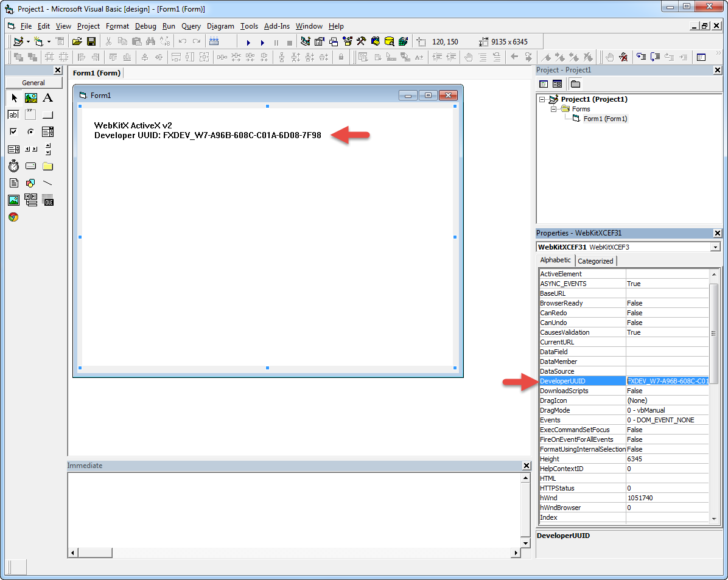Click the DeveloperUUID property value field
Image resolution: width=728 pixels, height=580 pixels.
[667, 381]
